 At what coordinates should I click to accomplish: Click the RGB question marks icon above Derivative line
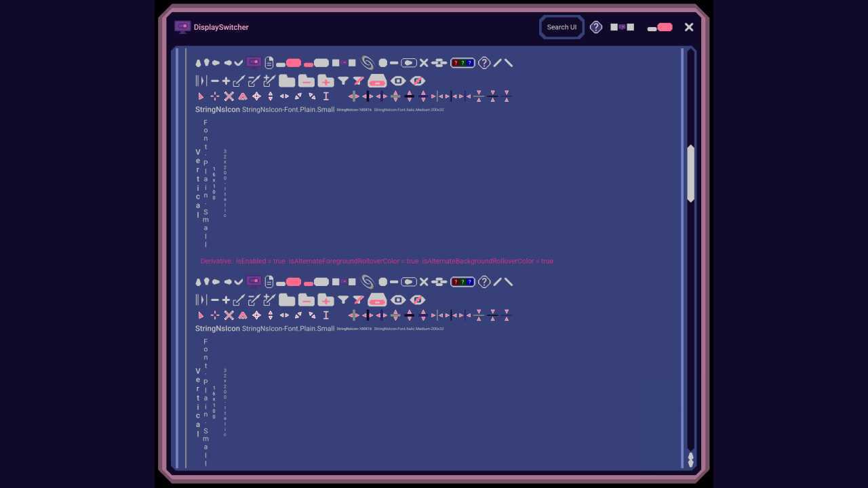pyautogui.click(x=462, y=63)
